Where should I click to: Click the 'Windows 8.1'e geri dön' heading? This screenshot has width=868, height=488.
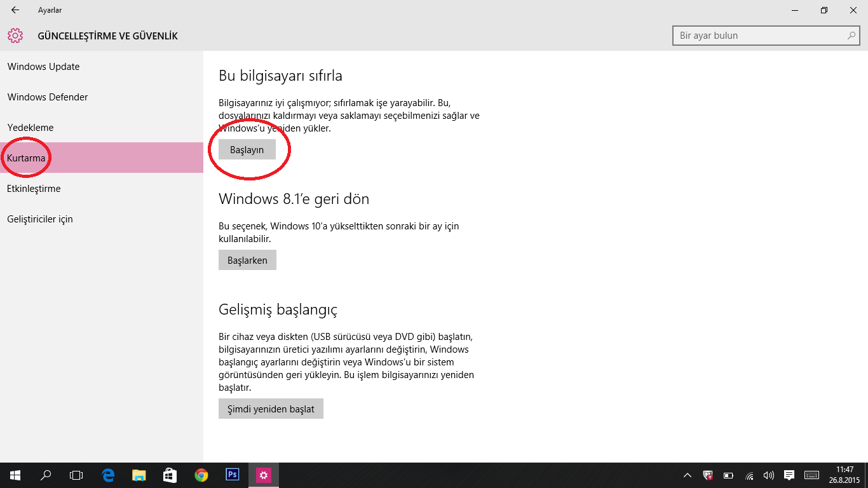(x=294, y=199)
